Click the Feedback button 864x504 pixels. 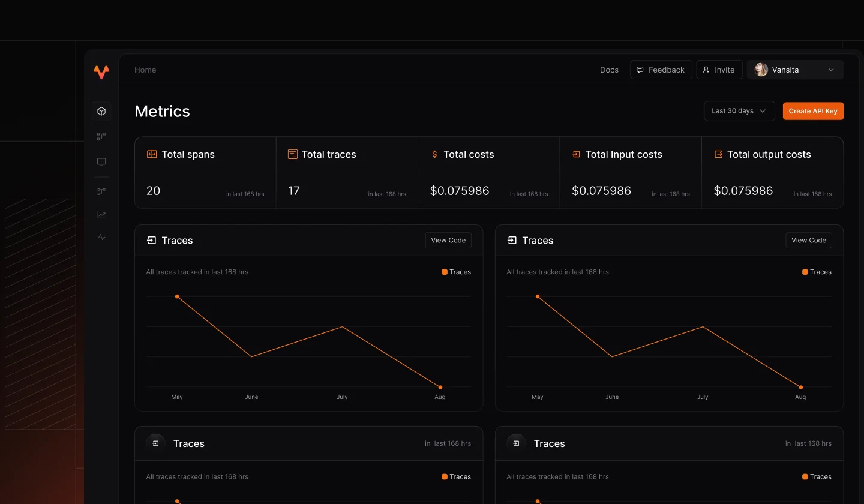[661, 70]
